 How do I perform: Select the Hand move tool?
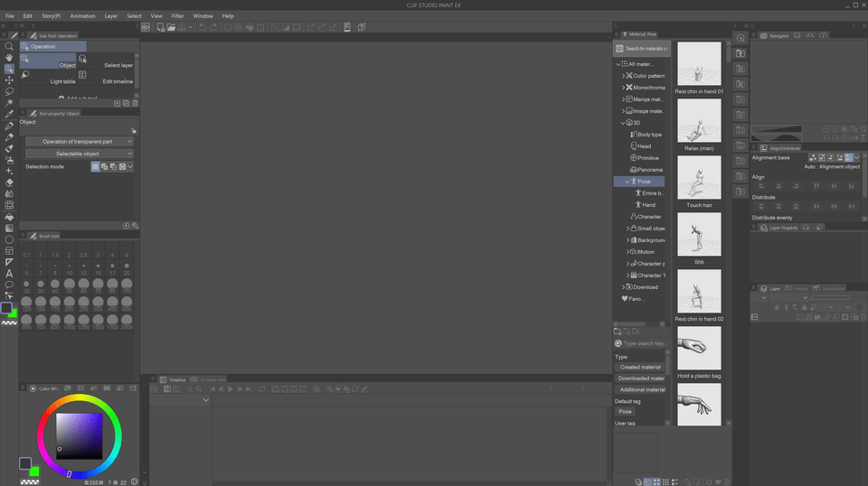(x=9, y=58)
